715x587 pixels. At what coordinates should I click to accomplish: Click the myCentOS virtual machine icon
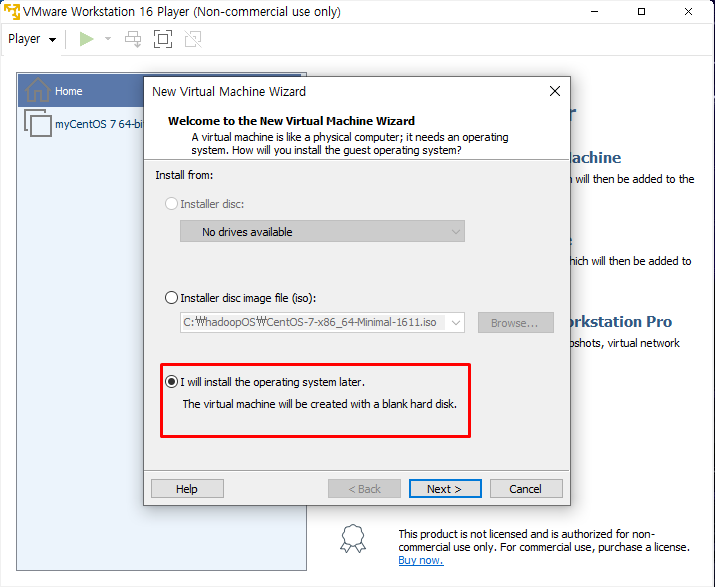[x=37, y=123]
